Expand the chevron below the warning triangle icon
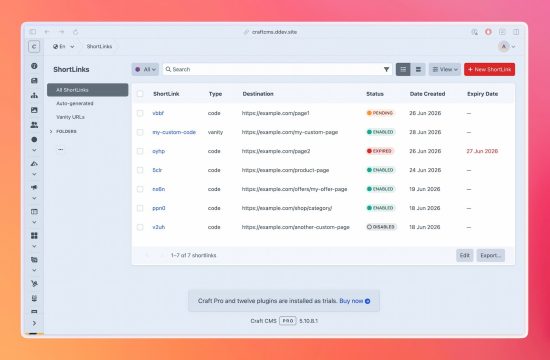550x360 pixels. 34,174
